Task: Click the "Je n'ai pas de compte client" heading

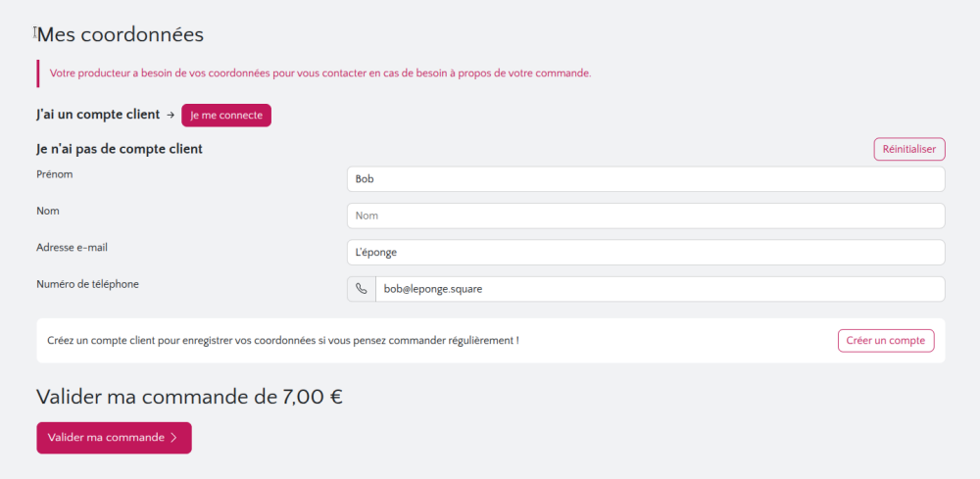Action: coord(120,149)
